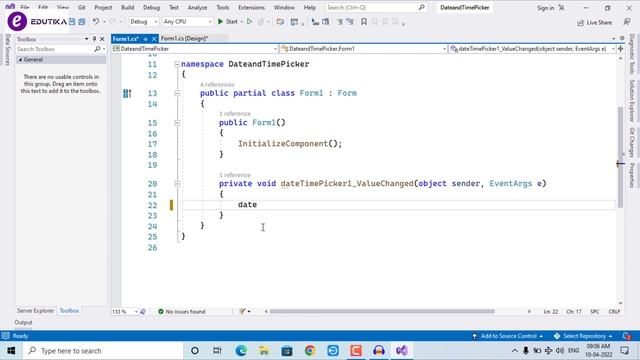Pin the Toolbox panel with pushpin icon
640x360 pixels.
click(x=94, y=39)
